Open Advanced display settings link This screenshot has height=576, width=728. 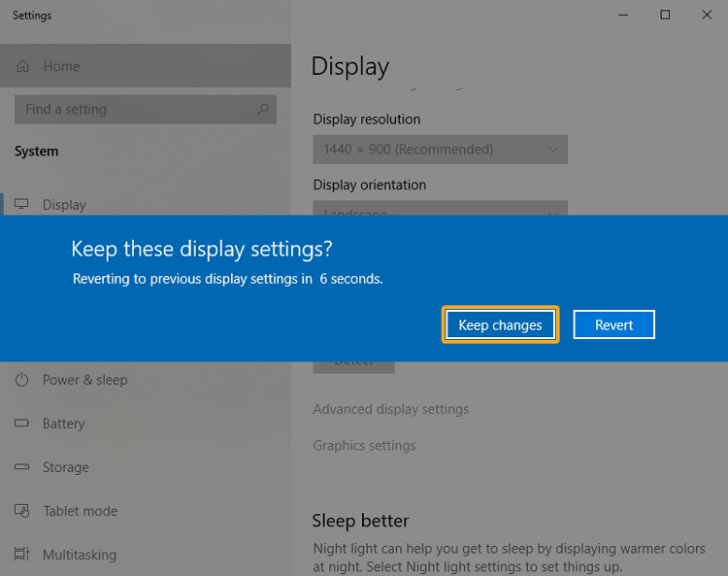tap(390, 409)
